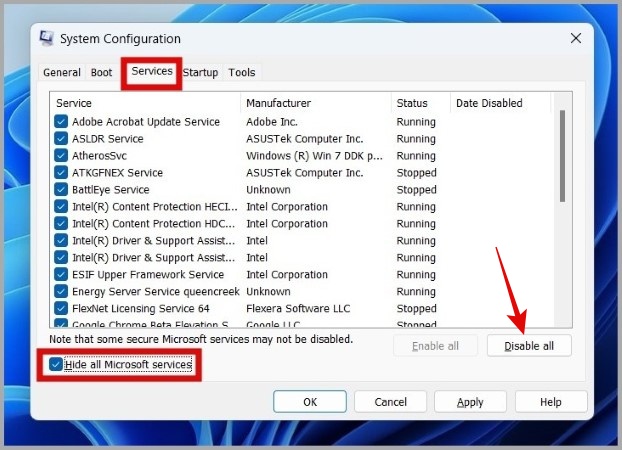622x450 pixels.
Task: Click Flexera Software LLC manufacturer cell
Action: click(x=298, y=309)
